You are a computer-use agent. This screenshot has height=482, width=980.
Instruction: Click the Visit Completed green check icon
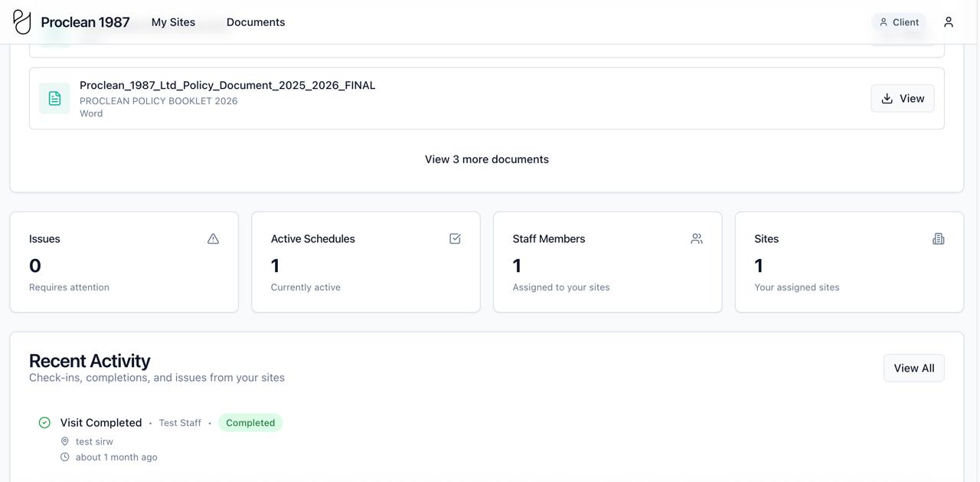click(44, 423)
